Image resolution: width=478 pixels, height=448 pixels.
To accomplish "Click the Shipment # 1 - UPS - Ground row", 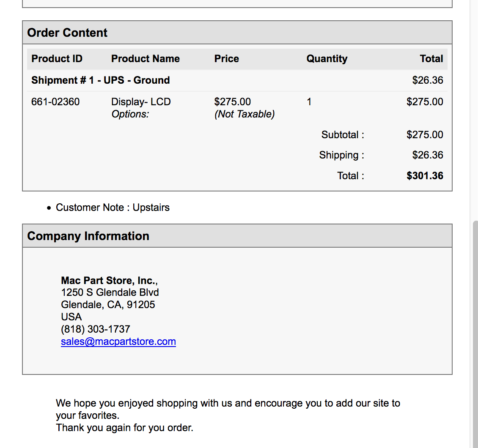I will coord(237,80).
